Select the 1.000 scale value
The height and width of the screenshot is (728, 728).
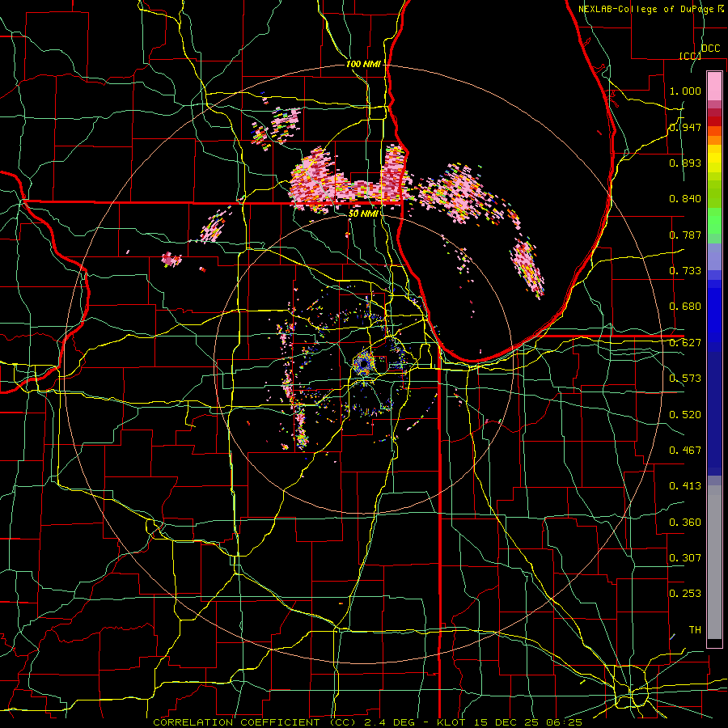685,91
